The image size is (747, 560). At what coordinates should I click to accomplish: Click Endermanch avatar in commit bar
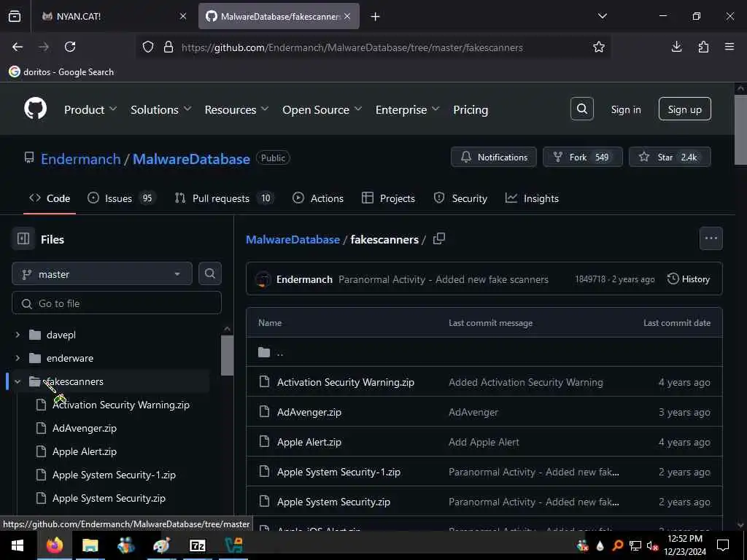pyautogui.click(x=263, y=279)
